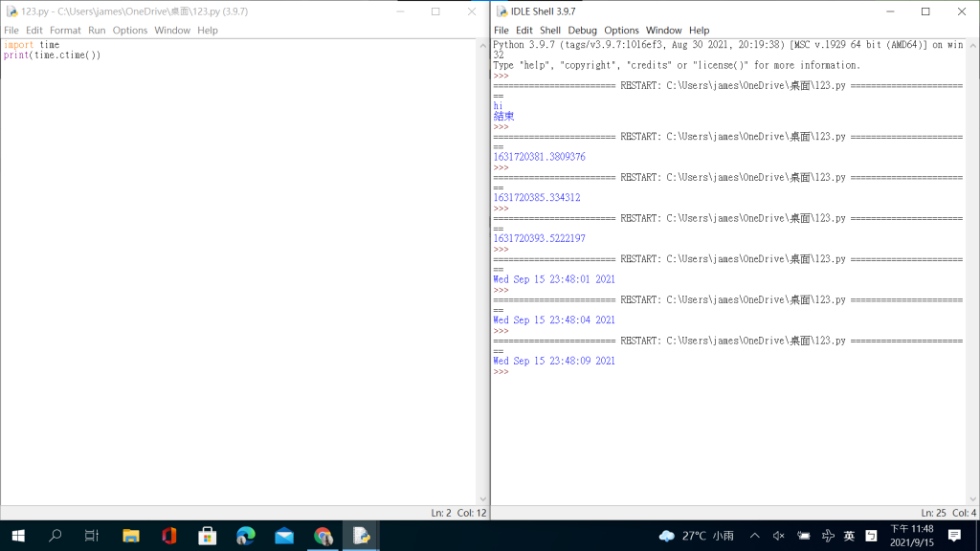Minimize the IDLE Shell window
Image resolution: width=980 pixels, height=551 pixels.
890,11
